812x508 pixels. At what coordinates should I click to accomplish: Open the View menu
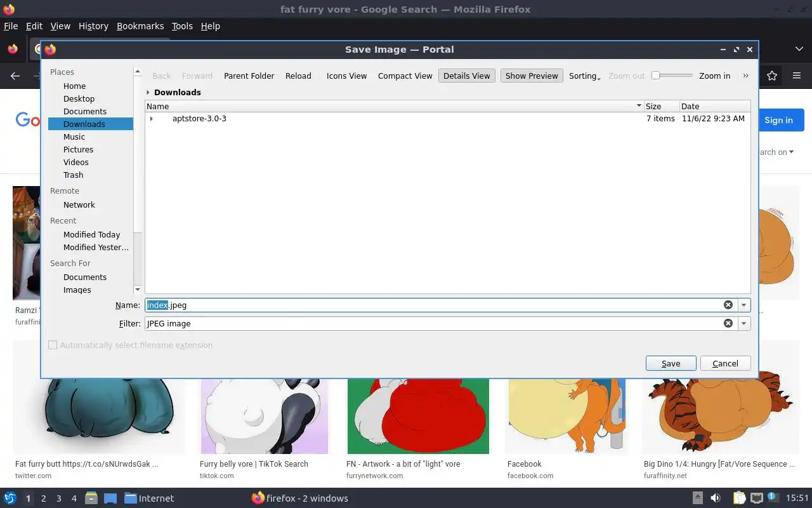pos(60,26)
